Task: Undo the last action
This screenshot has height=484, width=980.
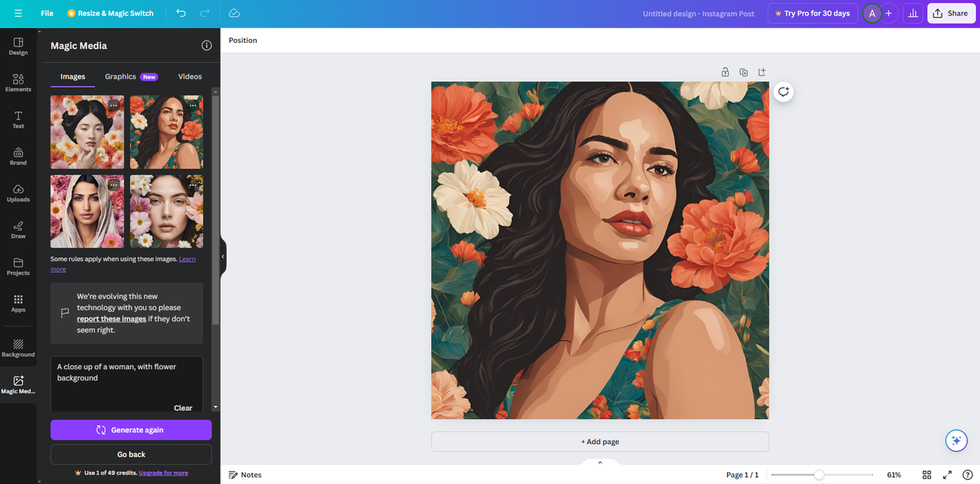Action: click(181, 13)
